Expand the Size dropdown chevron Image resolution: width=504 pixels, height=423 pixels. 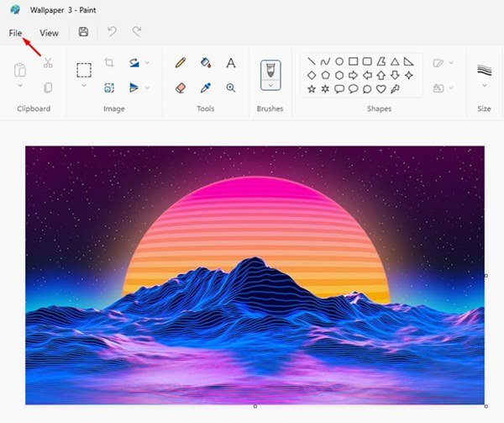coord(485,86)
